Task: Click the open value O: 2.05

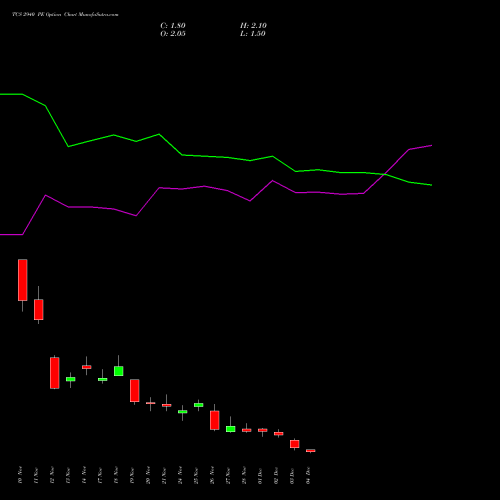Action: (173, 34)
